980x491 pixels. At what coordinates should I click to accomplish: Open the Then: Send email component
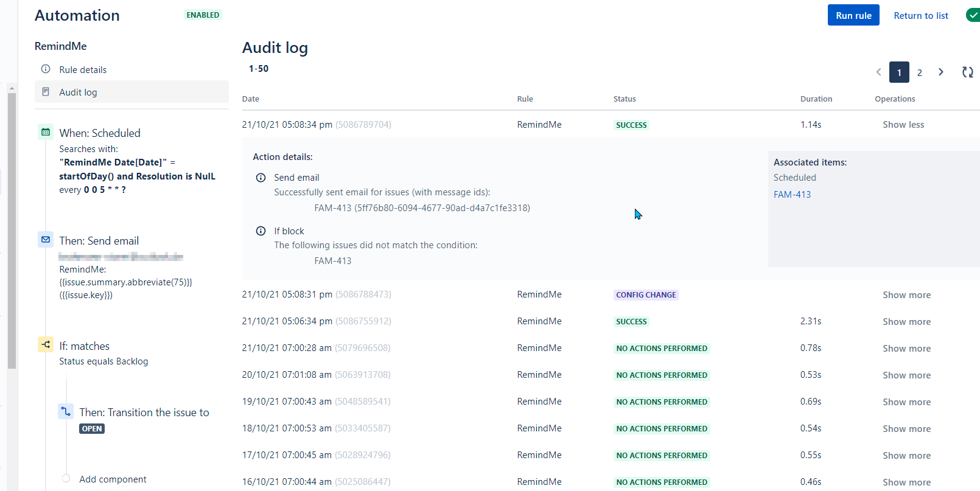coord(99,241)
